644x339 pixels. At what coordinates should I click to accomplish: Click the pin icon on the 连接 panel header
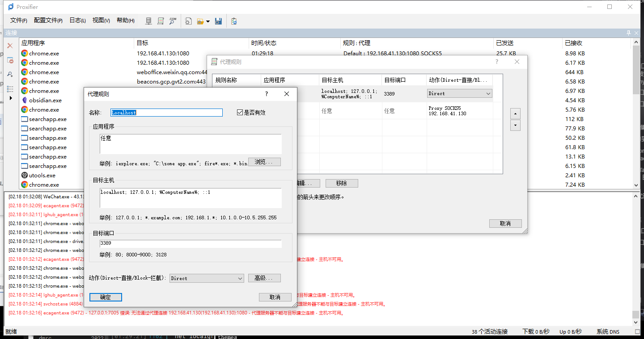(x=629, y=33)
